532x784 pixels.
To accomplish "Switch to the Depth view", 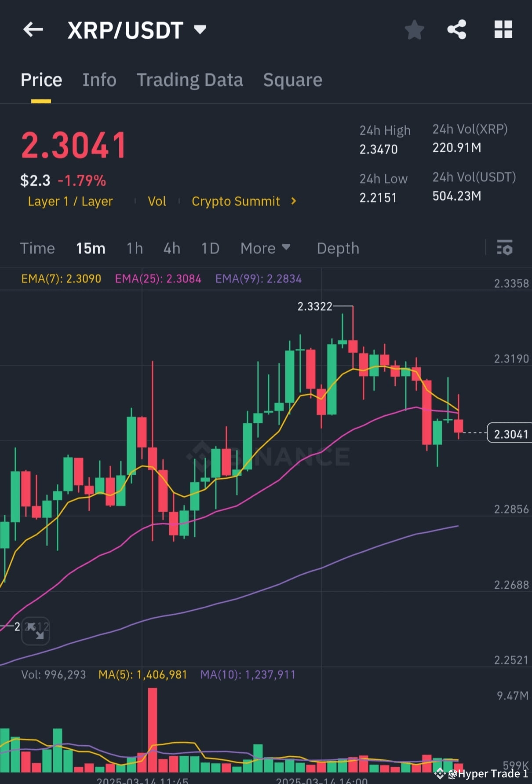I will pyautogui.click(x=338, y=248).
